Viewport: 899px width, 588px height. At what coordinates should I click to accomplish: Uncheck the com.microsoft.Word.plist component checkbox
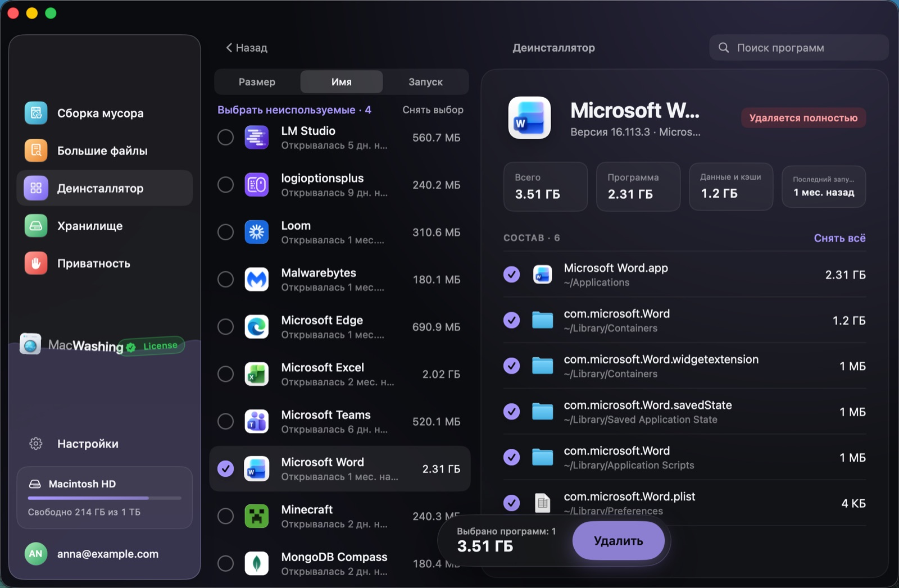(511, 503)
